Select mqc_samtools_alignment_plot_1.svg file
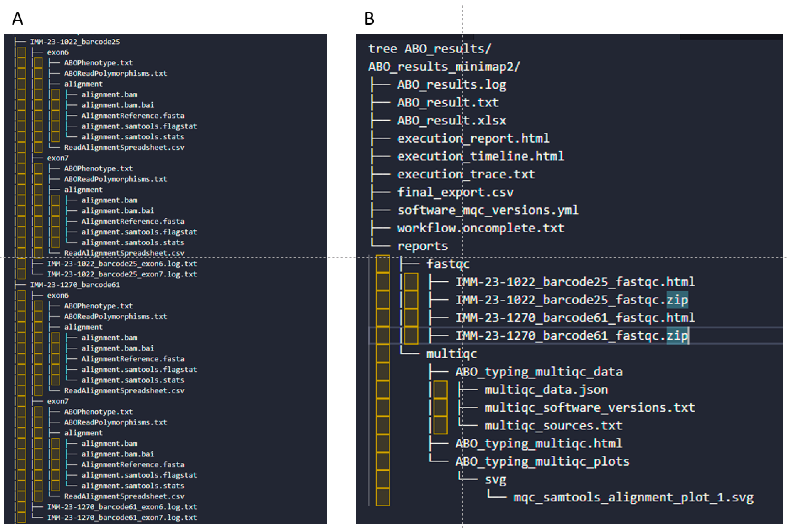This screenshot has height=532, width=793. (633, 497)
